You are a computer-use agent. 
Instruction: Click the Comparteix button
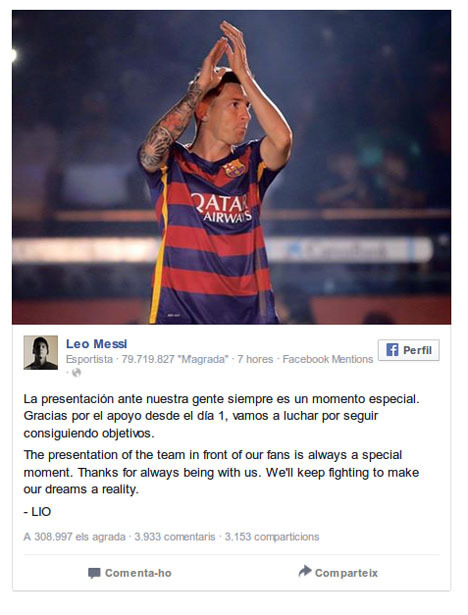tap(338, 572)
